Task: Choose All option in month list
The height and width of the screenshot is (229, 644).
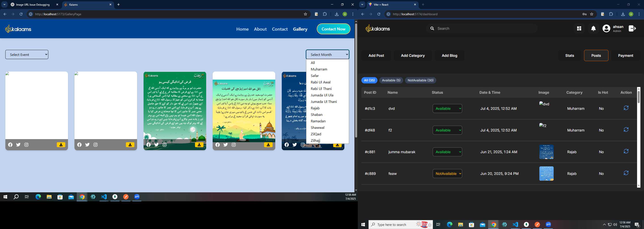Action: click(x=328, y=63)
